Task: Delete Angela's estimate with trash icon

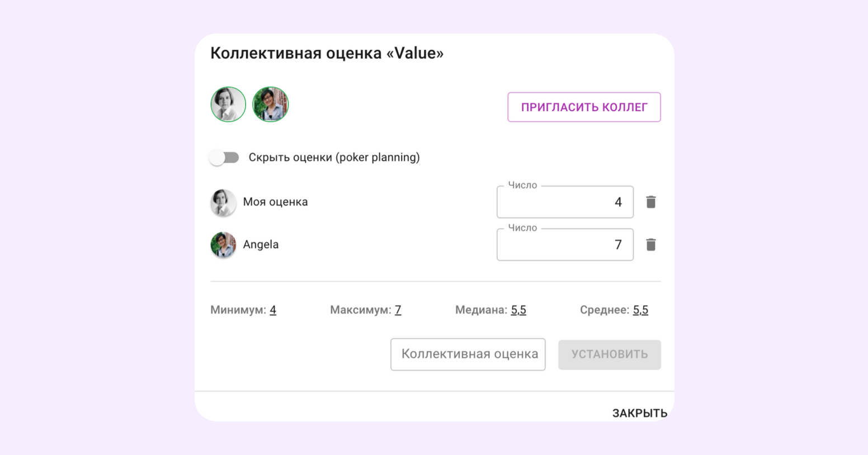Action: point(650,244)
